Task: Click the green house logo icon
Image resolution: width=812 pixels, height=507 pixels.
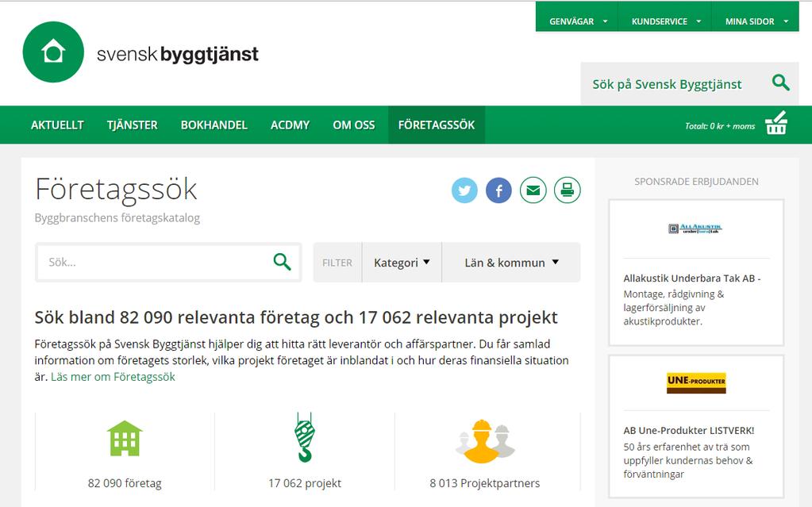Action: tap(53, 52)
